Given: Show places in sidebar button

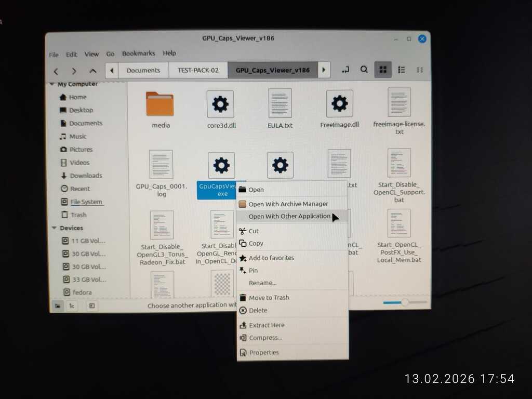Looking at the screenshot, I should (x=58, y=305).
